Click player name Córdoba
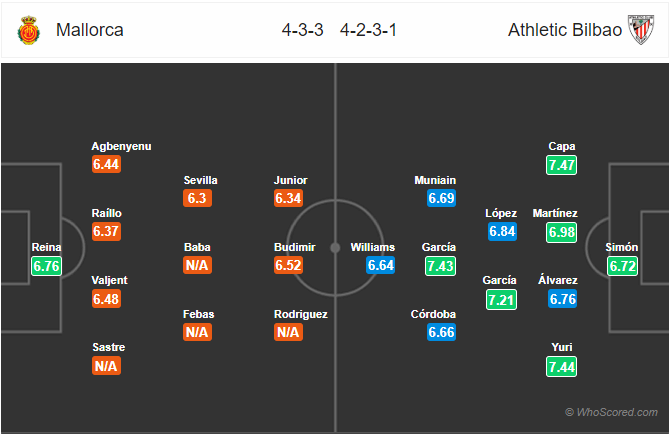This screenshot has width=671, height=434. tap(433, 314)
